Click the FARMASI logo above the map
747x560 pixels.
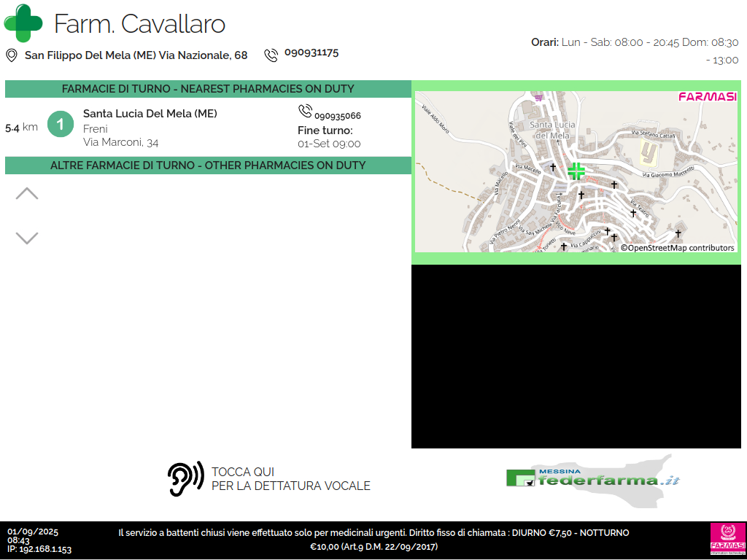pyautogui.click(x=707, y=97)
